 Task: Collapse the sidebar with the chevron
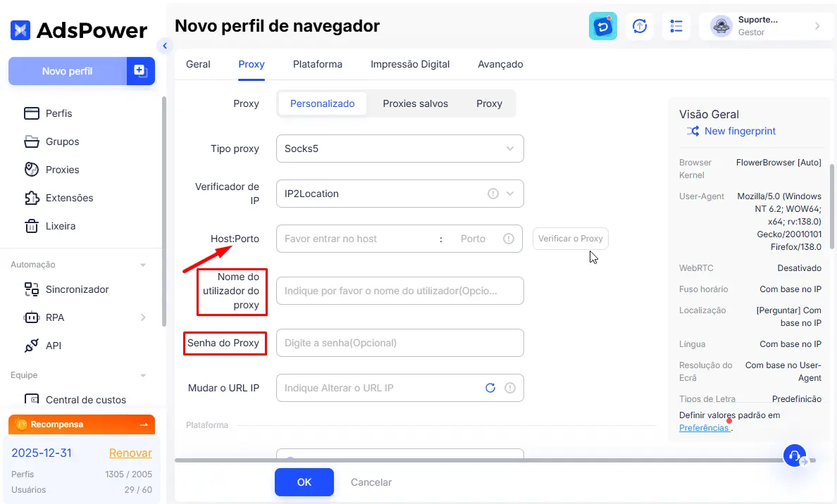(164, 46)
